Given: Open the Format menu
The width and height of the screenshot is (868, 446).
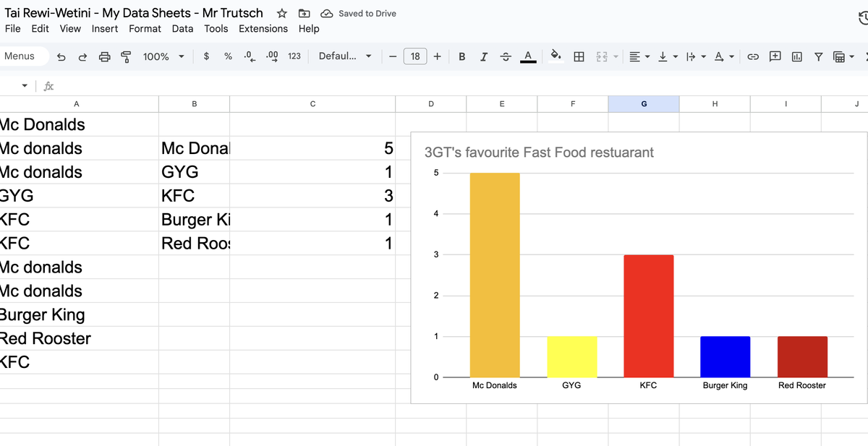Looking at the screenshot, I should coord(145,29).
